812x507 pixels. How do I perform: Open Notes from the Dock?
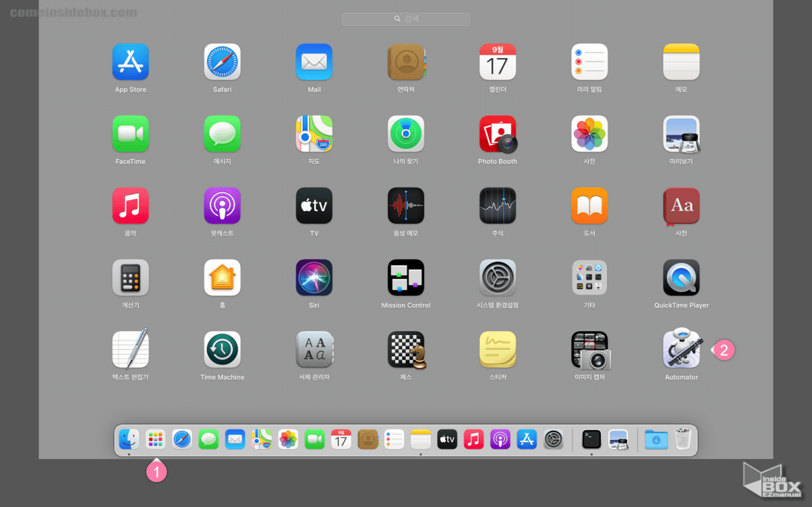[421, 439]
